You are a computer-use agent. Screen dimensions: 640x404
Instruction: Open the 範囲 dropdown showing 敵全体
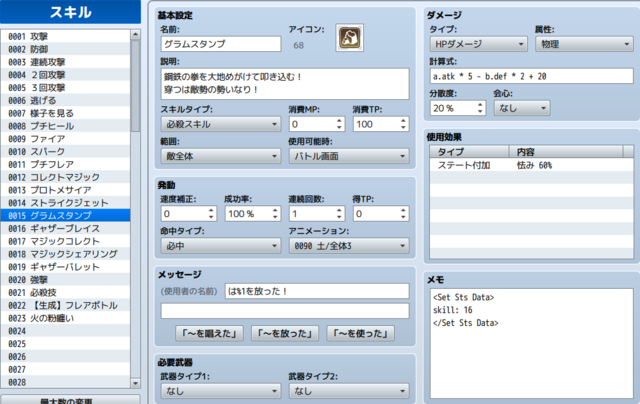coord(221,156)
